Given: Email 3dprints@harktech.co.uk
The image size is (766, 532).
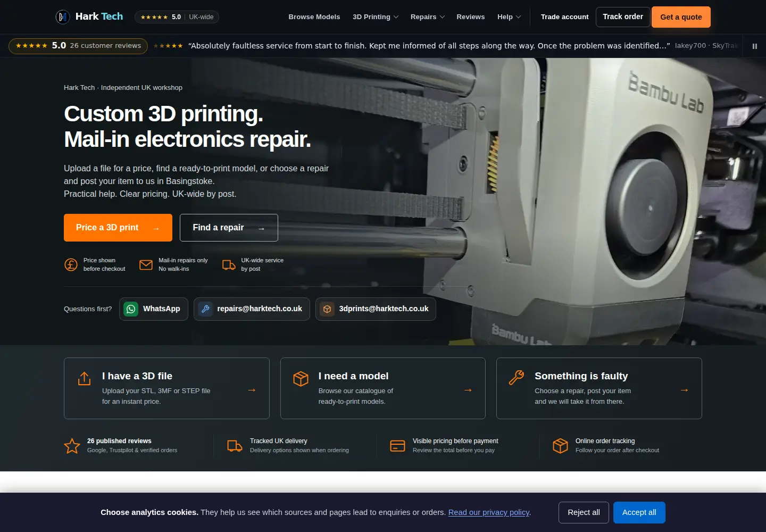Looking at the screenshot, I should (x=376, y=309).
